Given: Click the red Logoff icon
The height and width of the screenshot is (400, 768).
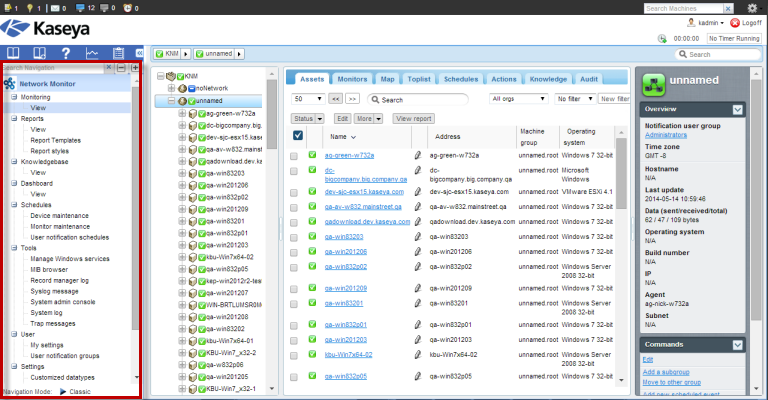Looking at the screenshot, I should pos(736,22).
